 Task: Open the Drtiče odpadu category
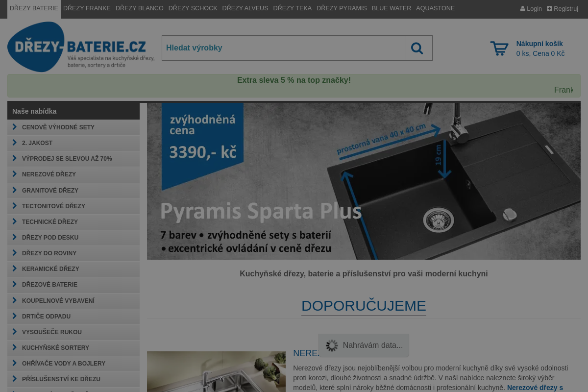tap(73, 316)
